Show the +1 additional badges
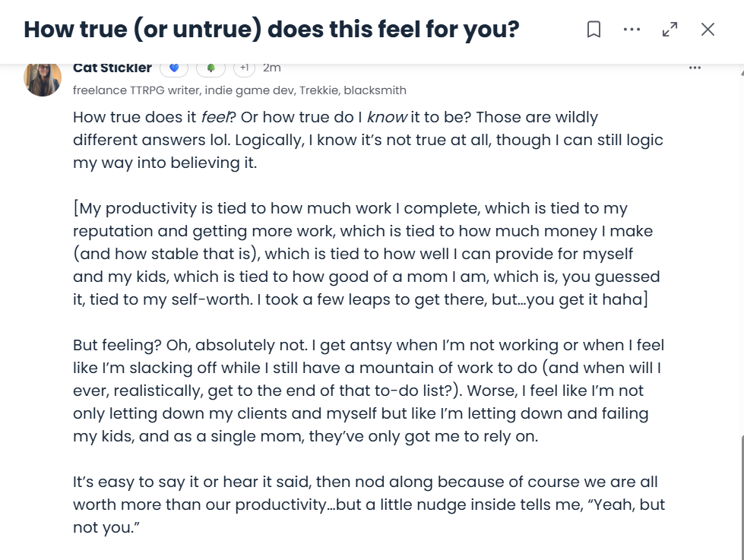This screenshot has width=744, height=560. click(244, 68)
